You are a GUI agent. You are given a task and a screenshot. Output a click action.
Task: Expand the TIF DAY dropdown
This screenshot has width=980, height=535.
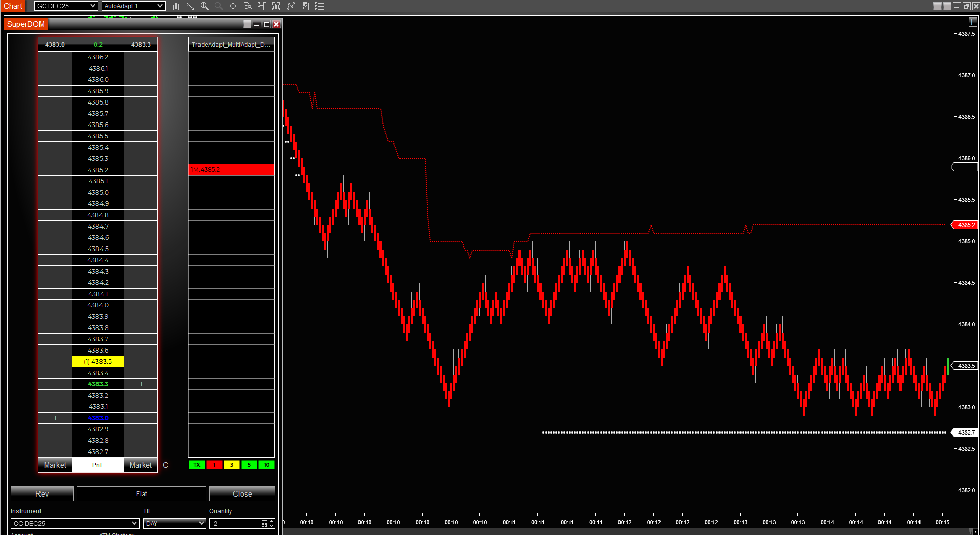(174, 523)
